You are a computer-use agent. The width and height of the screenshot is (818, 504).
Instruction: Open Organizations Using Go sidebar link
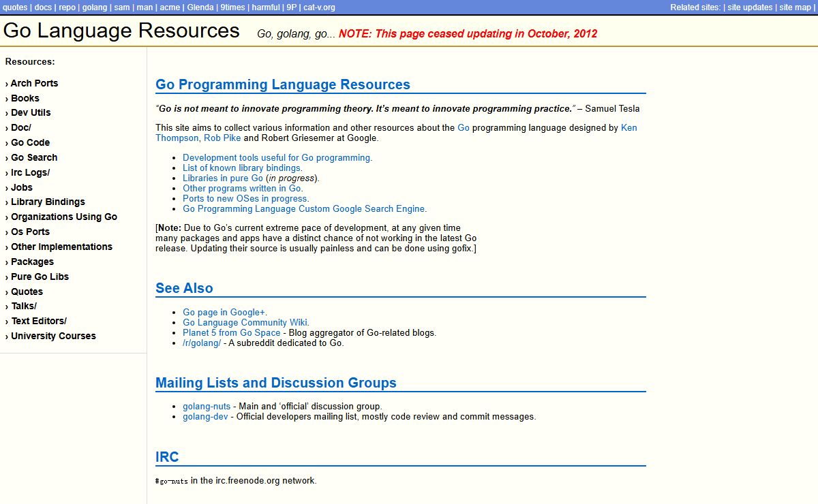click(64, 217)
